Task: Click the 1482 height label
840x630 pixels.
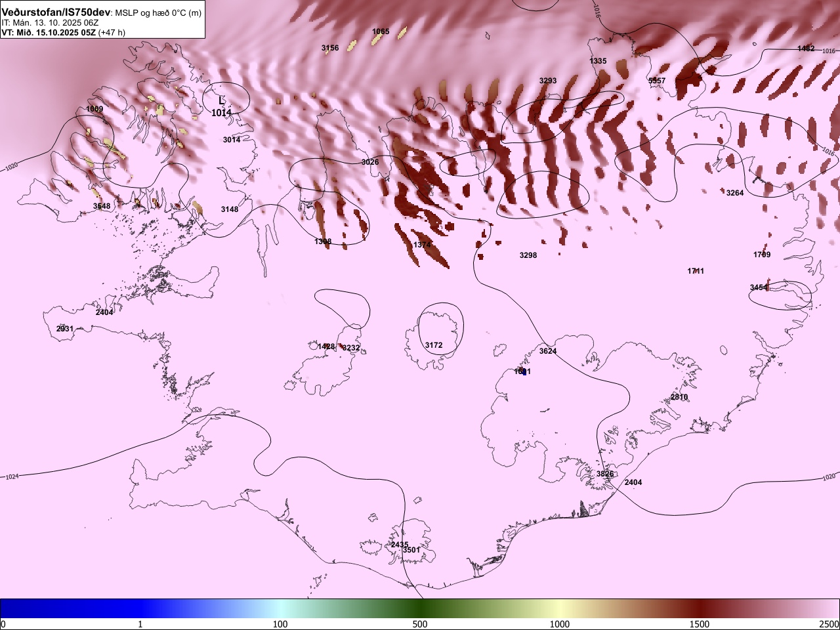Action: click(806, 49)
